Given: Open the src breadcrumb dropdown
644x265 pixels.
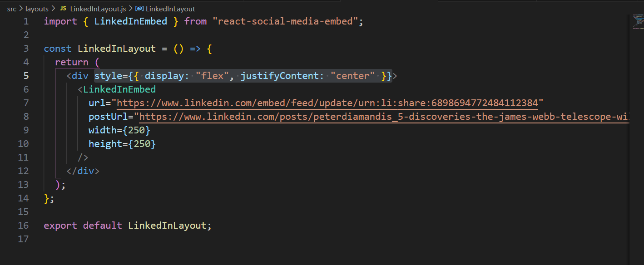Looking at the screenshot, I should [x=12, y=8].
